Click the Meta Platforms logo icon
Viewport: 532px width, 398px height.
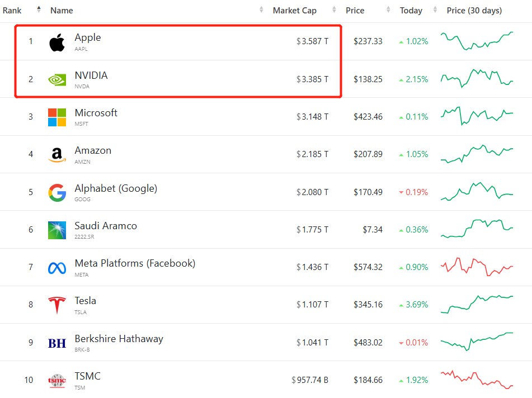pyautogui.click(x=57, y=268)
